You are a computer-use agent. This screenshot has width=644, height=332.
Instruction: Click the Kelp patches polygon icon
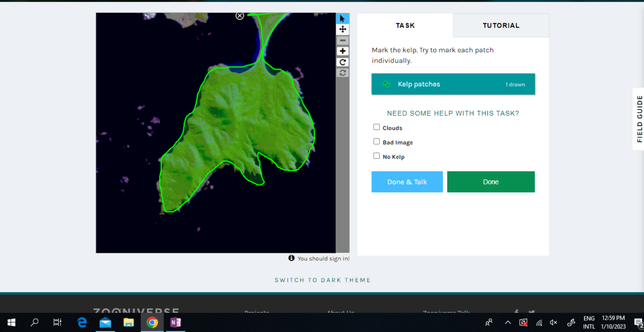pos(386,84)
